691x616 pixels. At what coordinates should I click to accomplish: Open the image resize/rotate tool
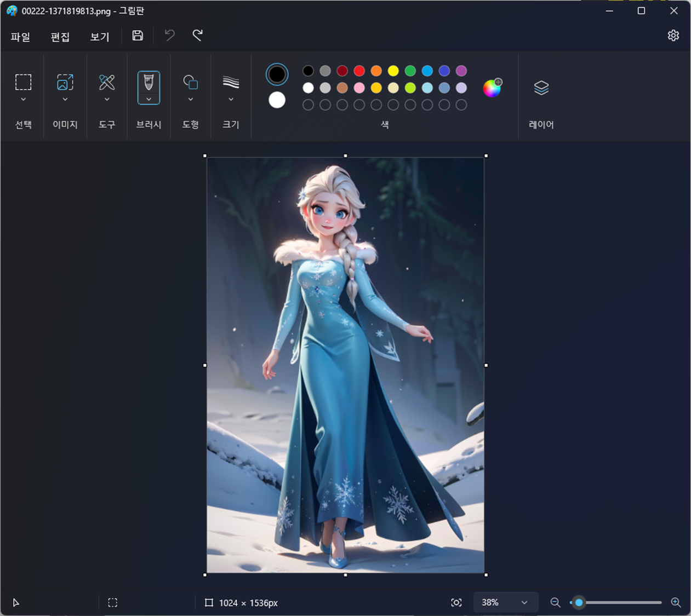click(x=65, y=82)
